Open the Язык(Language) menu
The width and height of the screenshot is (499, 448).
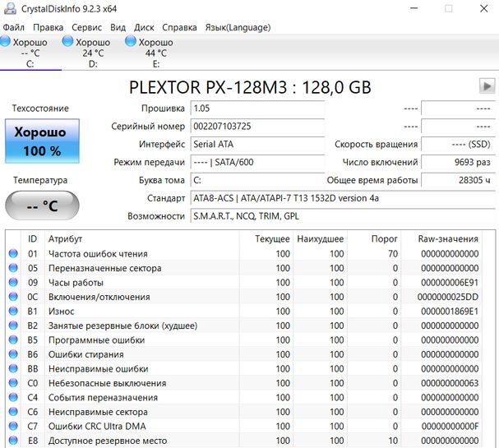pyautogui.click(x=241, y=26)
